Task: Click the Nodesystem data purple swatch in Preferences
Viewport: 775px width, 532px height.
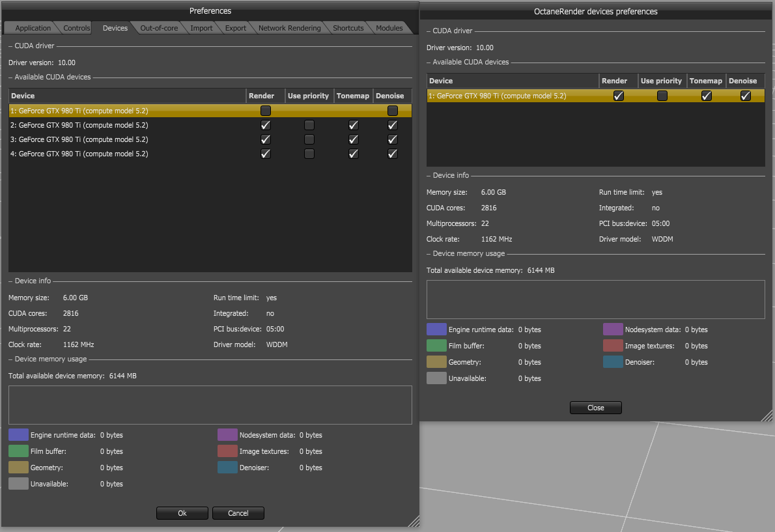Action: (x=227, y=435)
